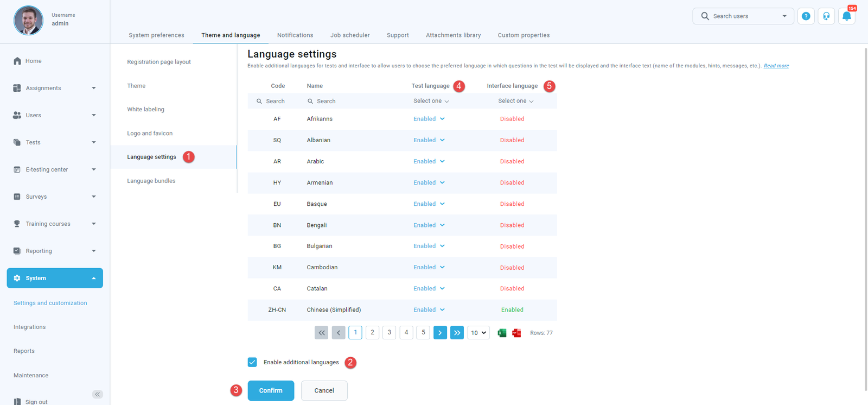Open rows per page dropdown

tap(478, 333)
